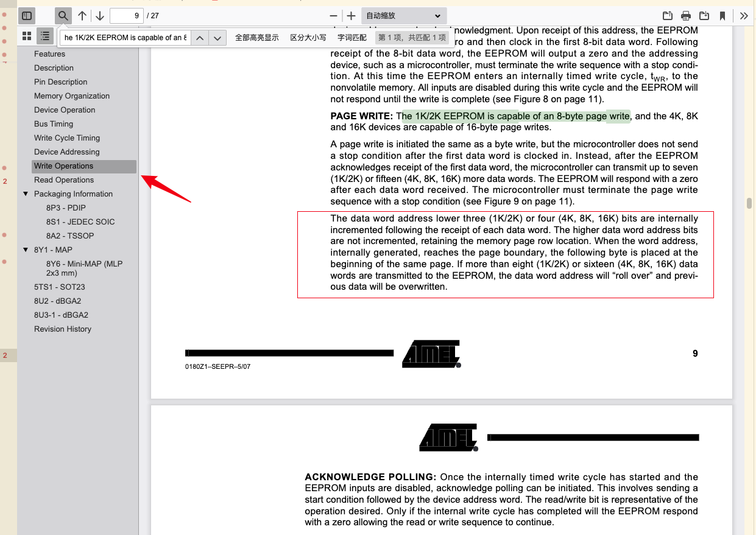Jump to Read Operations in outline
The width and height of the screenshot is (756, 535).
pos(64,180)
